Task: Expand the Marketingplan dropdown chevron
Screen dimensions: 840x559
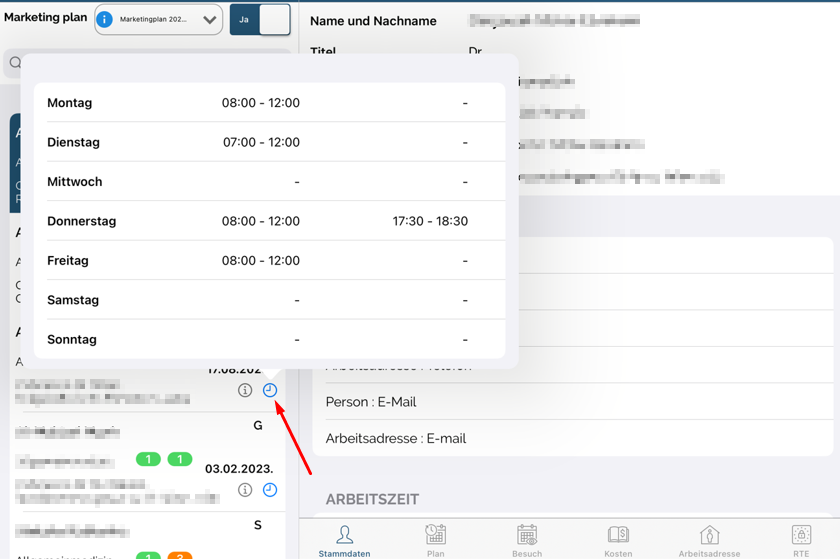Action: click(209, 20)
